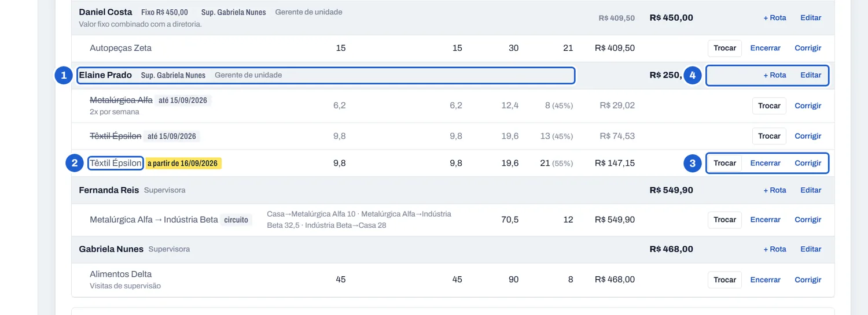Edit Daniel Costa's record
This screenshot has height=315, width=868.
tap(811, 18)
